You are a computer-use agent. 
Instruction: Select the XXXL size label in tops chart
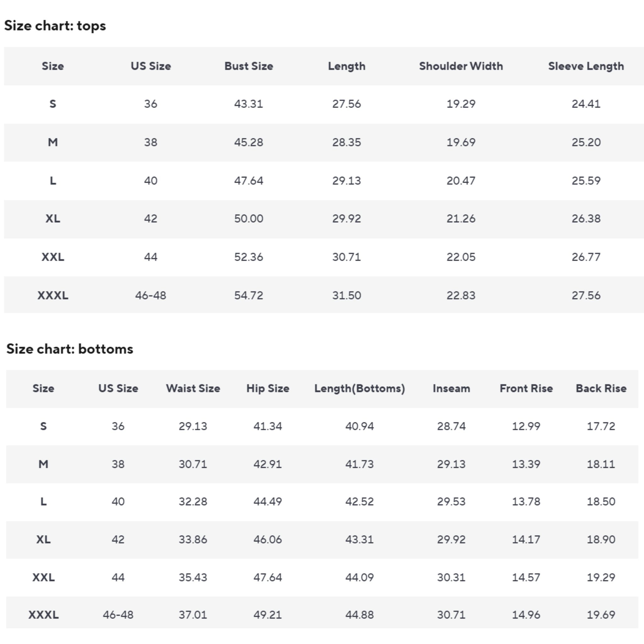(x=53, y=295)
